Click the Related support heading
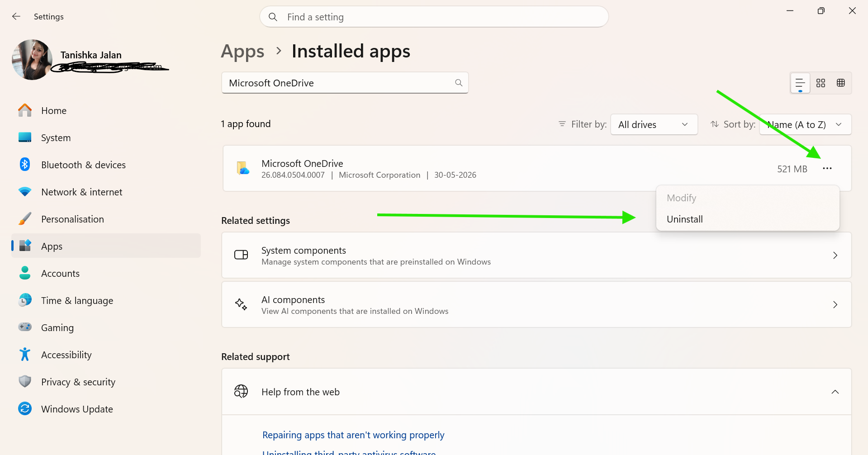Image resolution: width=868 pixels, height=455 pixels. click(255, 357)
